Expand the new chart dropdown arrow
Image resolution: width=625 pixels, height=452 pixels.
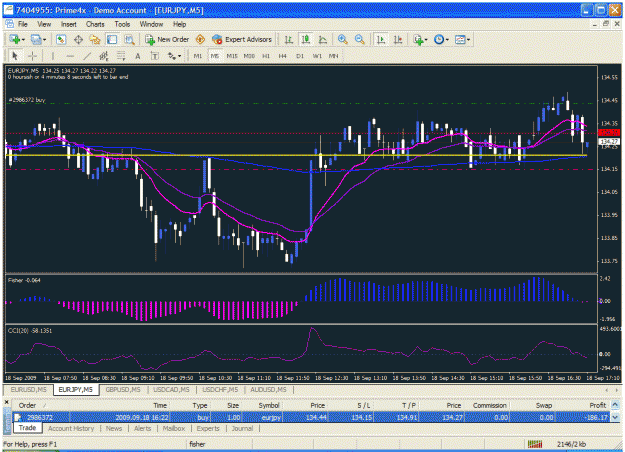23,40
